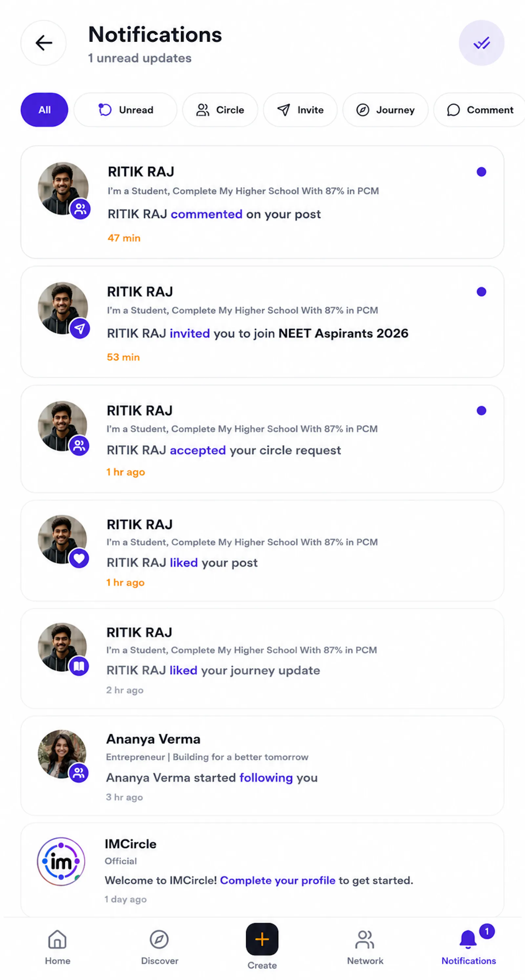Open the IMCircle logo avatar
This screenshot has height=980, width=525.
pyautogui.click(x=61, y=861)
